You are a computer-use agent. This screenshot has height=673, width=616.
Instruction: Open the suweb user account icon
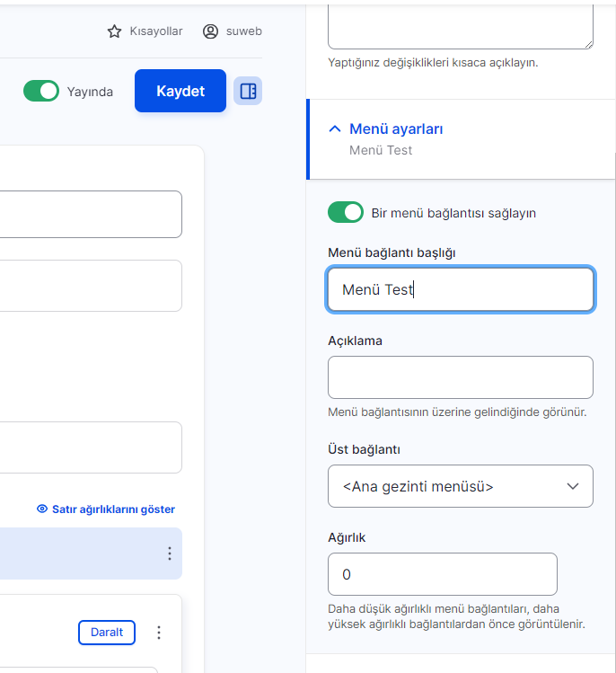pos(210,31)
